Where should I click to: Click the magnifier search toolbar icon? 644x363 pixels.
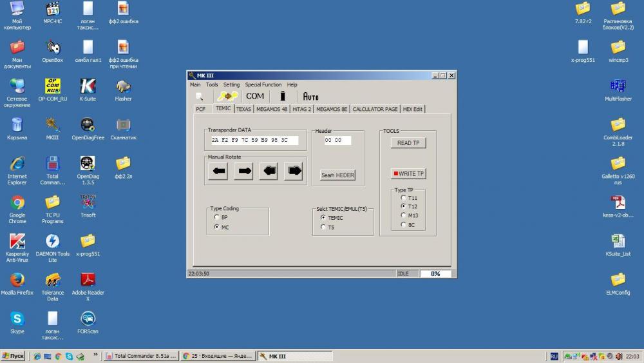[x=200, y=96]
